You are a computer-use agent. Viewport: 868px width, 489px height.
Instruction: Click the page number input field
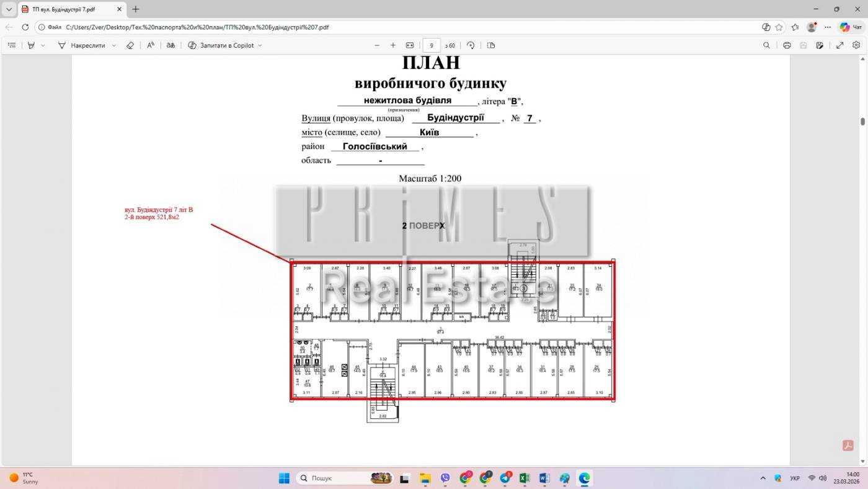(x=432, y=45)
